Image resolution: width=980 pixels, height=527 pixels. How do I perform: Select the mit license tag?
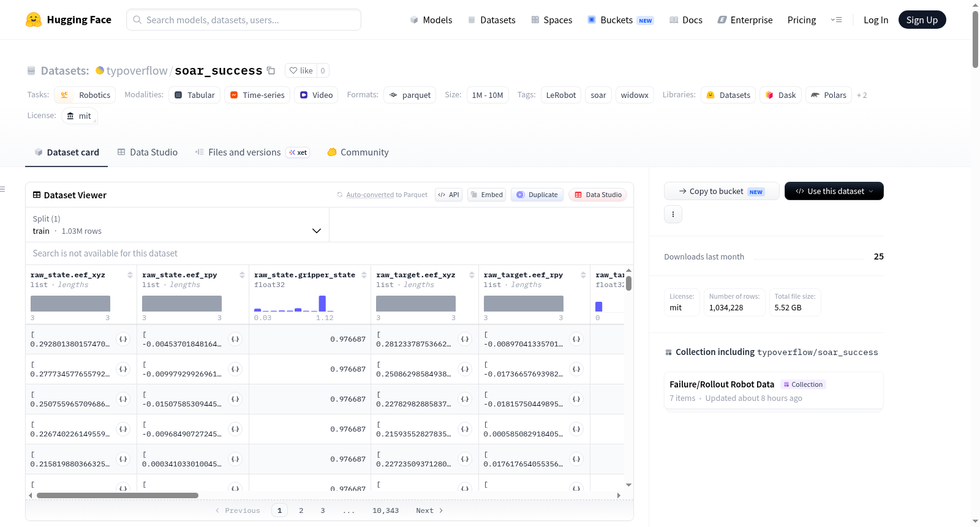[x=80, y=116]
